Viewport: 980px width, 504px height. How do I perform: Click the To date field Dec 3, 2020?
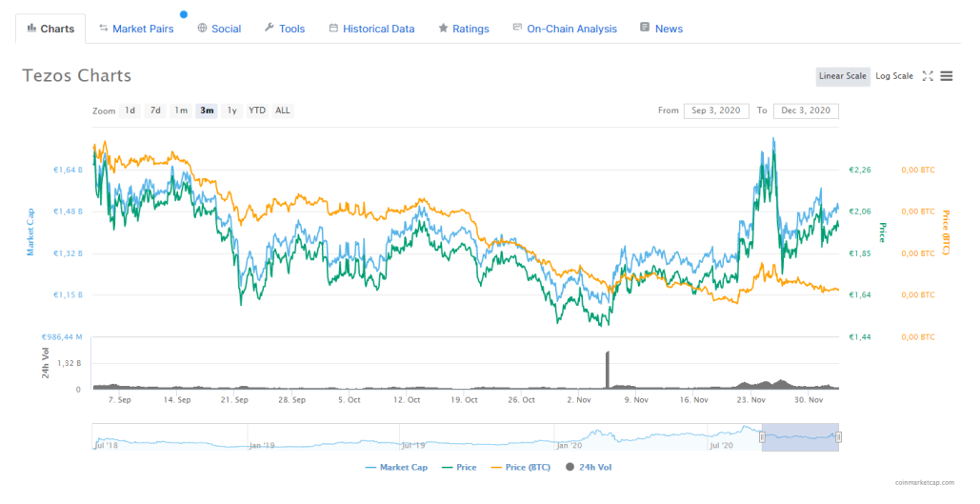point(807,111)
